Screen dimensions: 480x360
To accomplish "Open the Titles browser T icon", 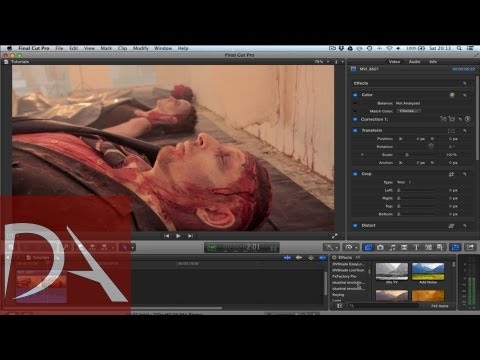I will click(416, 247).
